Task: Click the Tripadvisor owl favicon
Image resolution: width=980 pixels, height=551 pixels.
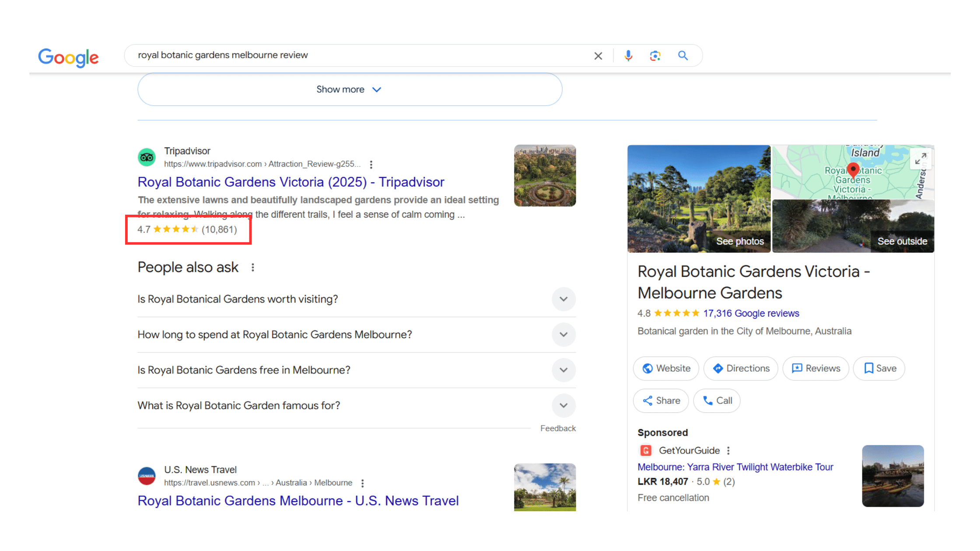Action: 147,157
